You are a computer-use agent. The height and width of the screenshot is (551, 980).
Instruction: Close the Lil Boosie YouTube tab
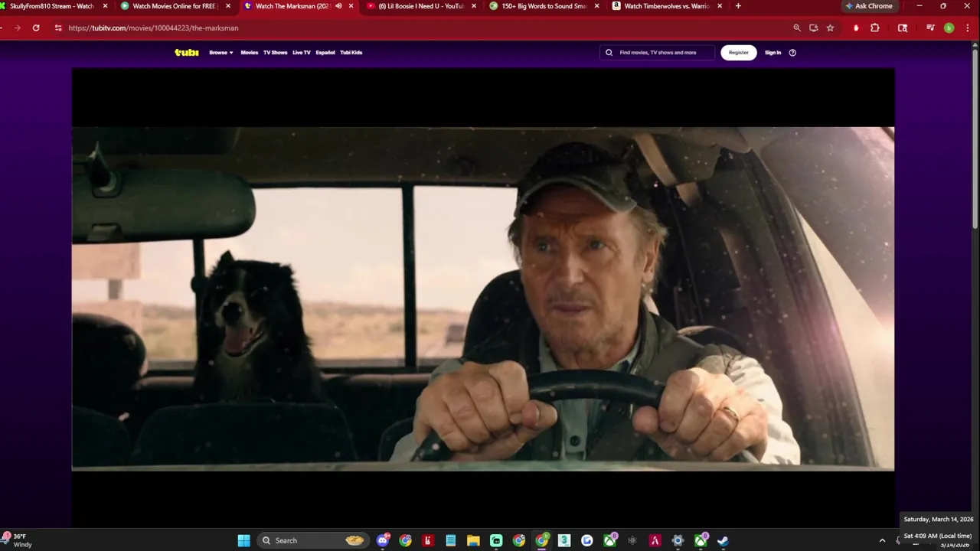(473, 6)
